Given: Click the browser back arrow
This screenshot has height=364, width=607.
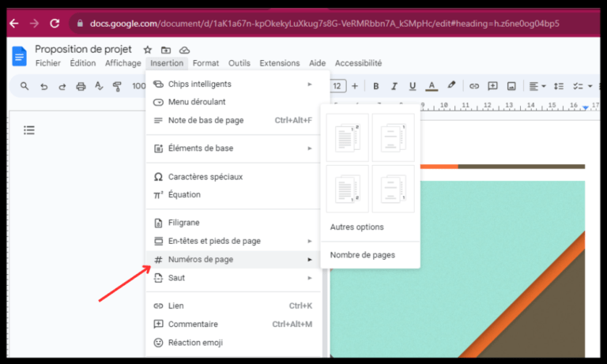Looking at the screenshot, I should [14, 24].
